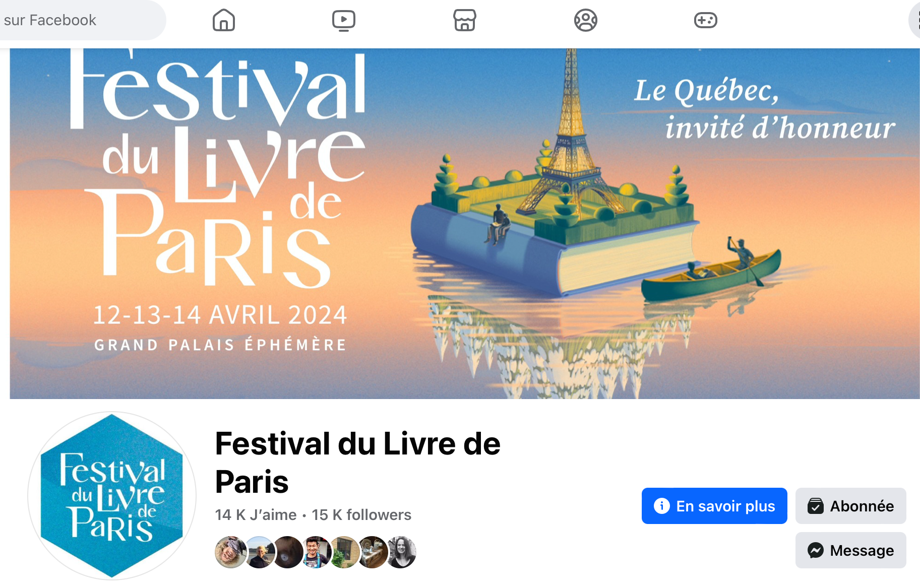Click the 14 K J'aime count

click(255, 514)
